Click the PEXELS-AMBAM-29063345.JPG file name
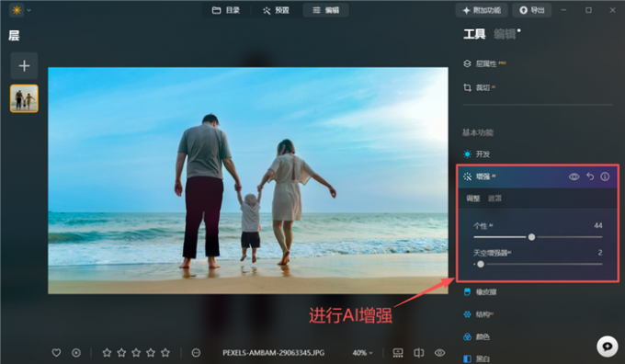This screenshot has height=364, width=625. click(274, 353)
